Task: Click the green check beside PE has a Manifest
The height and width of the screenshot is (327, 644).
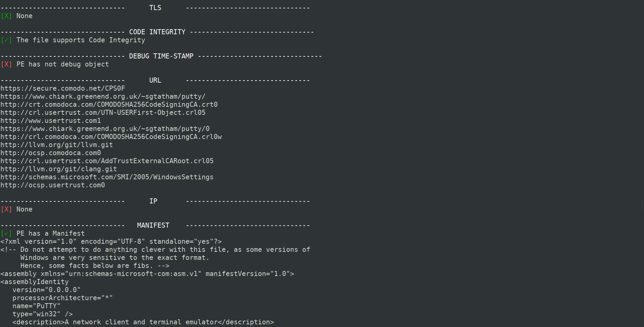Action: click(x=6, y=233)
